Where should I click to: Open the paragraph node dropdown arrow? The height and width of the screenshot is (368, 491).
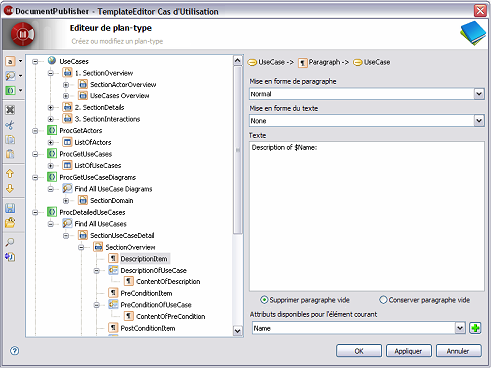[x=20, y=61]
